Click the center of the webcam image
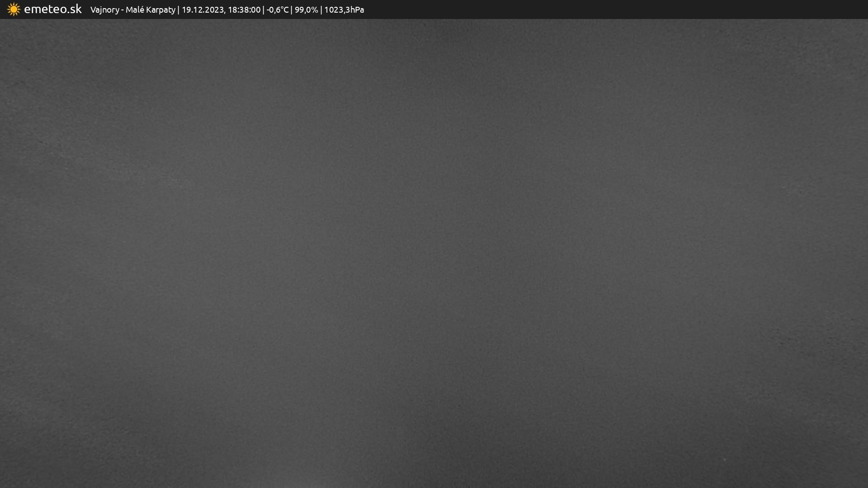Image resolution: width=868 pixels, height=488 pixels. pyautogui.click(x=434, y=253)
